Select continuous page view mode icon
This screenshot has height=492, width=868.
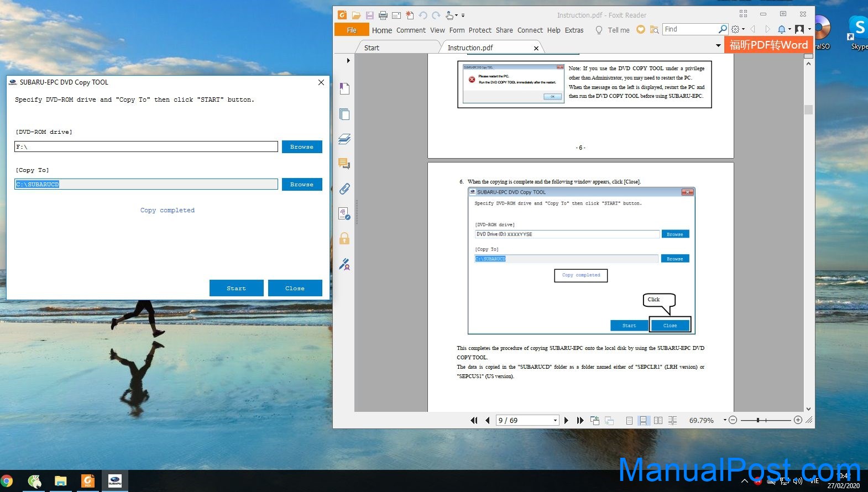[x=644, y=420]
